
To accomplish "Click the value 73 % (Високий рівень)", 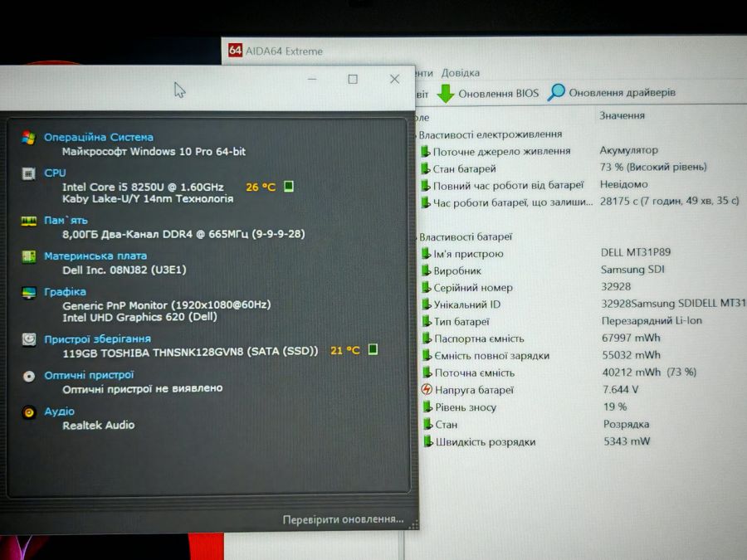I will (653, 167).
